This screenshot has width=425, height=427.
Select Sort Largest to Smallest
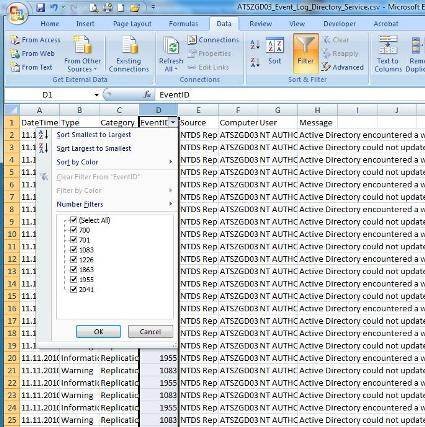(x=94, y=149)
